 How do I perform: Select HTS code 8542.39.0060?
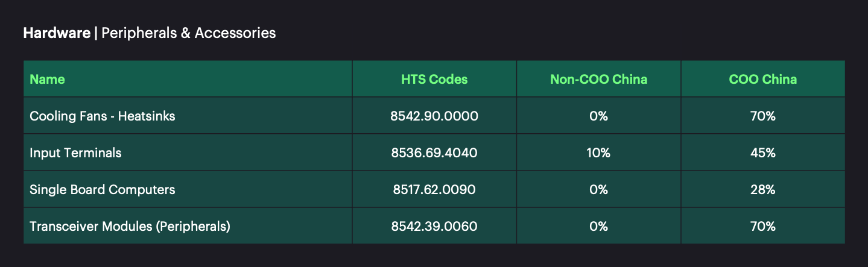point(434,227)
